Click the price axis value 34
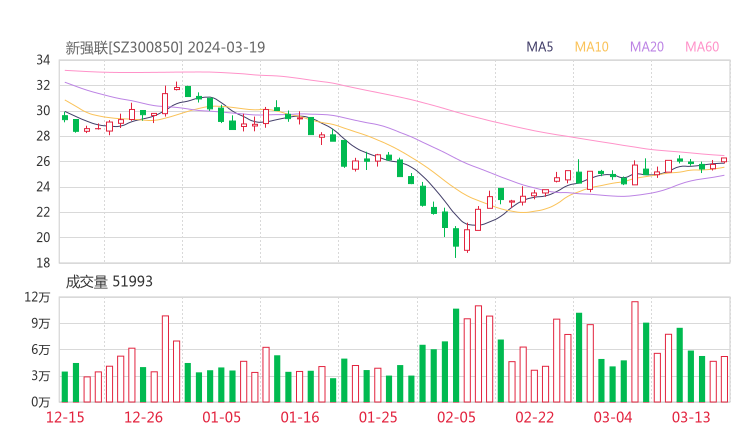740x440 pixels. click(43, 60)
